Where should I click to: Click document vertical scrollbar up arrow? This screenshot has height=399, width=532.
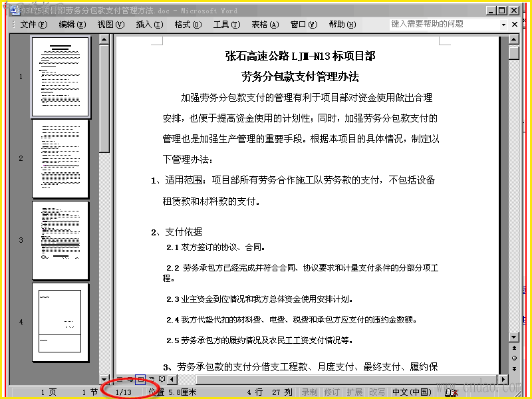(514, 40)
